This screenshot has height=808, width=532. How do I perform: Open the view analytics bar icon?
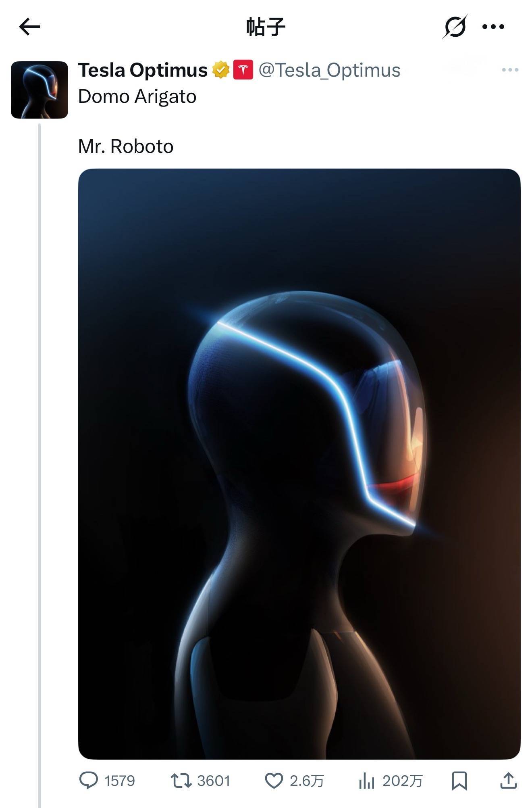point(366,781)
